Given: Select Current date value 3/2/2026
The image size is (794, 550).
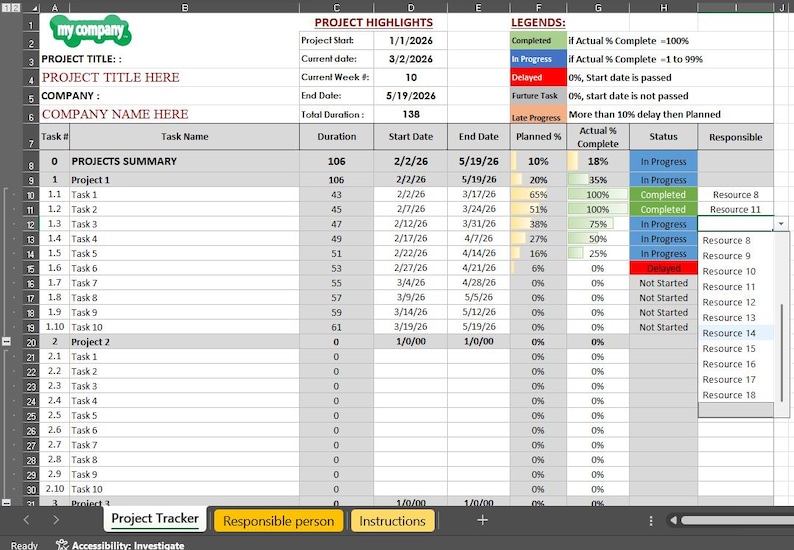Looking at the screenshot, I should (x=411, y=59).
